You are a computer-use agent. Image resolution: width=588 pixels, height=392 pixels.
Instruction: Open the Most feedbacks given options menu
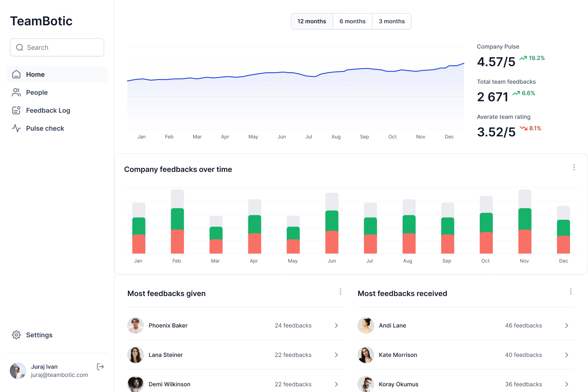pyautogui.click(x=341, y=292)
